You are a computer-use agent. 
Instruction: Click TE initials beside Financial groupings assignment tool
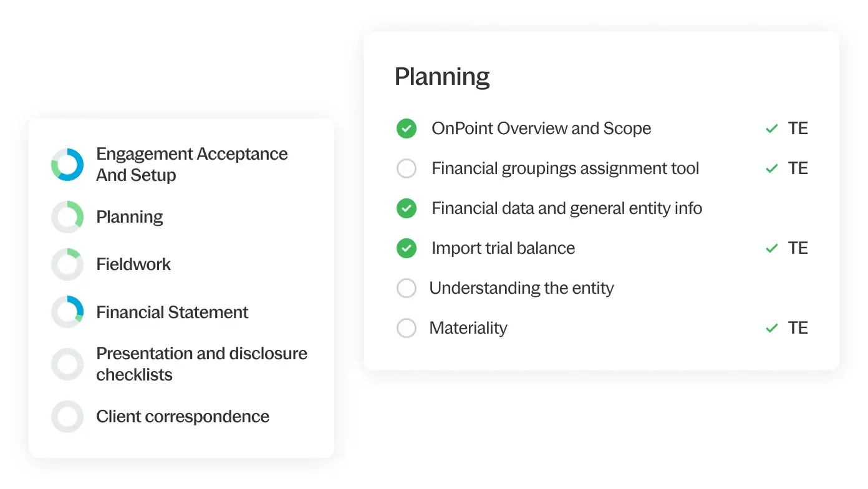click(798, 168)
